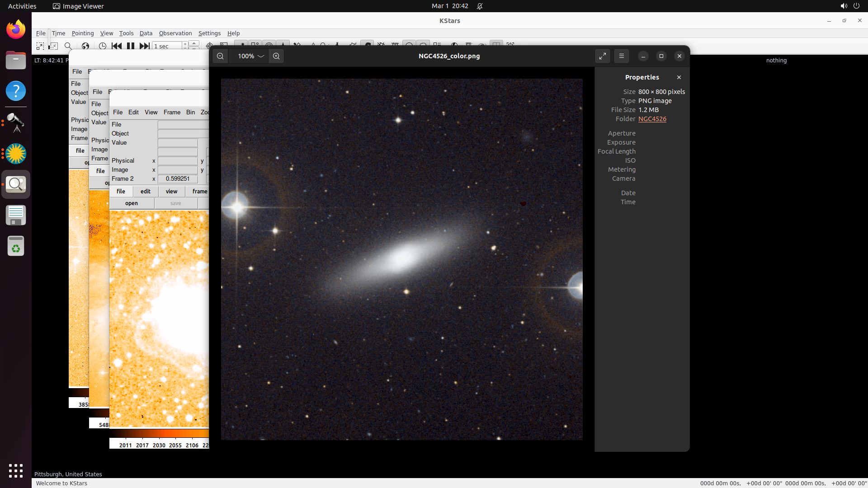This screenshot has height=488, width=868.
Task: Open the system volume indicator
Action: coord(844,6)
